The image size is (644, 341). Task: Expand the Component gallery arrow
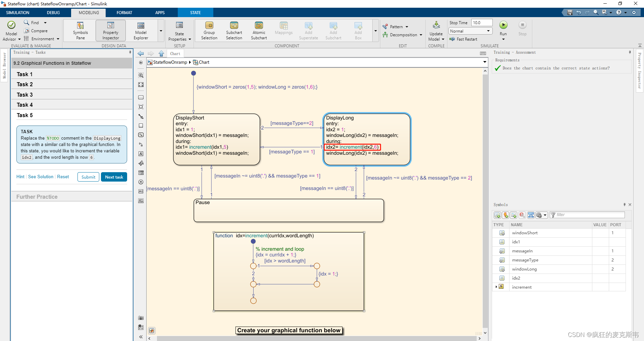(375, 31)
